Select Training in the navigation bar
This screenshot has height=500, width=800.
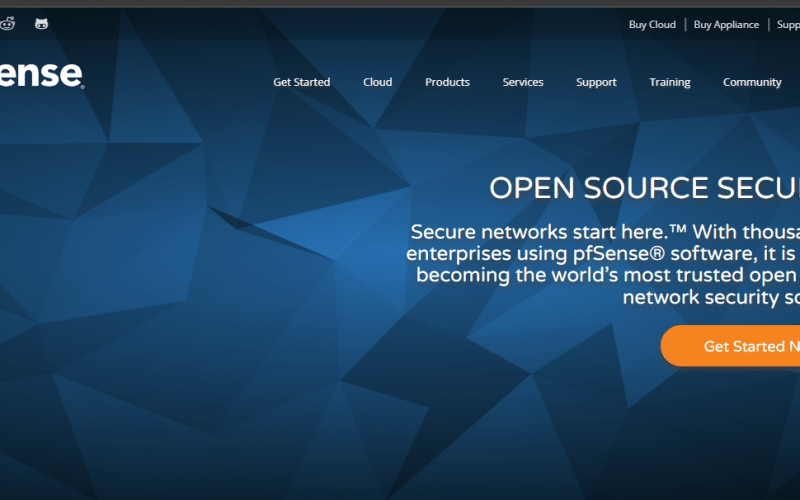(669, 82)
